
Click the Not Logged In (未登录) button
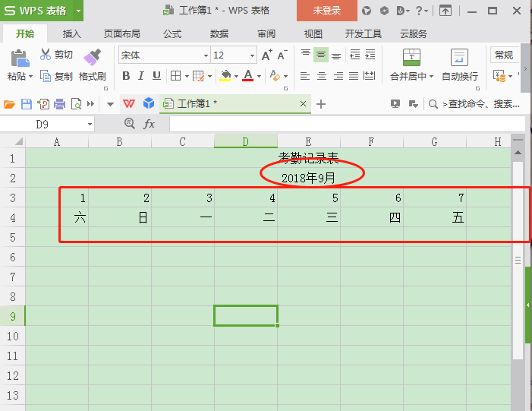(x=327, y=11)
